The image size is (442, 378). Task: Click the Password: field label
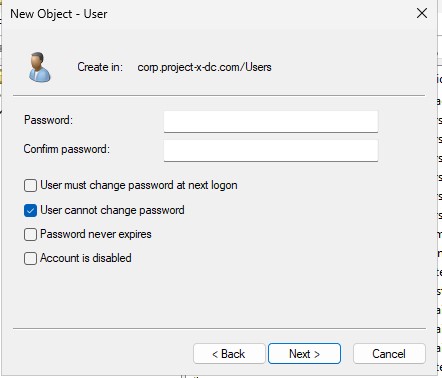point(48,120)
